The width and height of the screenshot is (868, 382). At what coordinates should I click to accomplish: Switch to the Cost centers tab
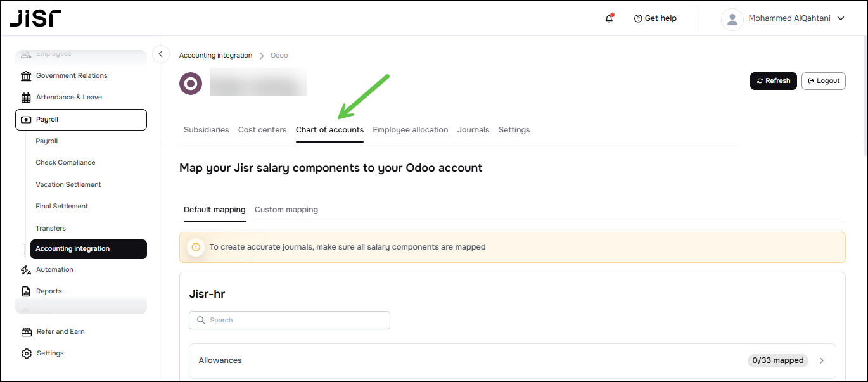tap(262, 130)
